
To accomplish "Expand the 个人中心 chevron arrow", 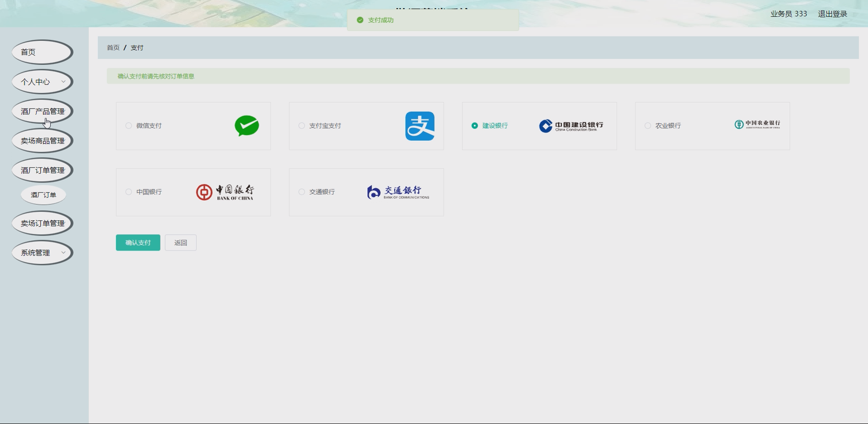I will (63, 82).
